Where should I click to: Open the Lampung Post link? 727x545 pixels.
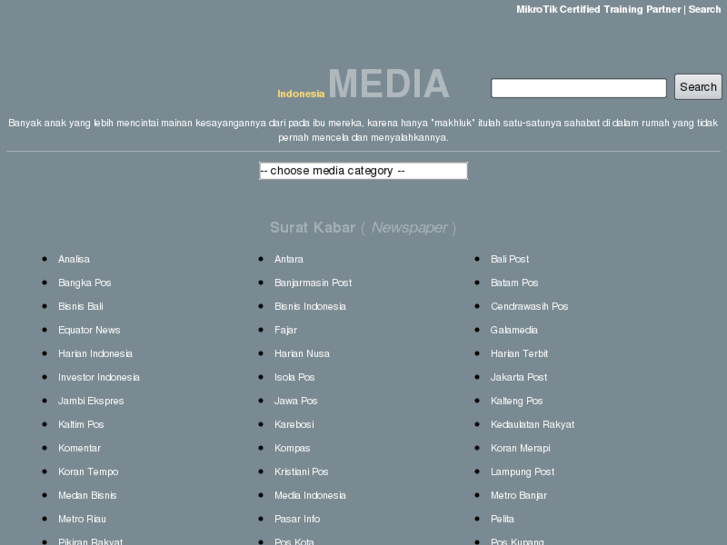click(523, 472)
